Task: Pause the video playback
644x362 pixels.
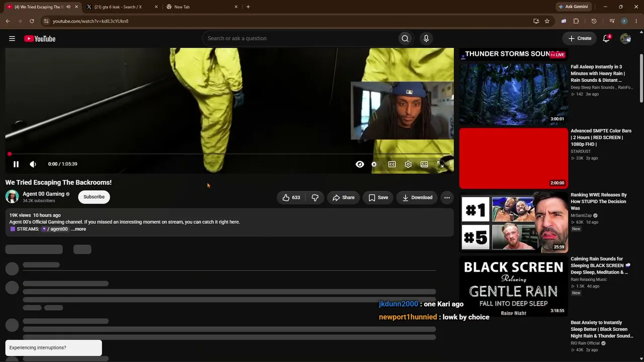Action: tap(16, 164)
